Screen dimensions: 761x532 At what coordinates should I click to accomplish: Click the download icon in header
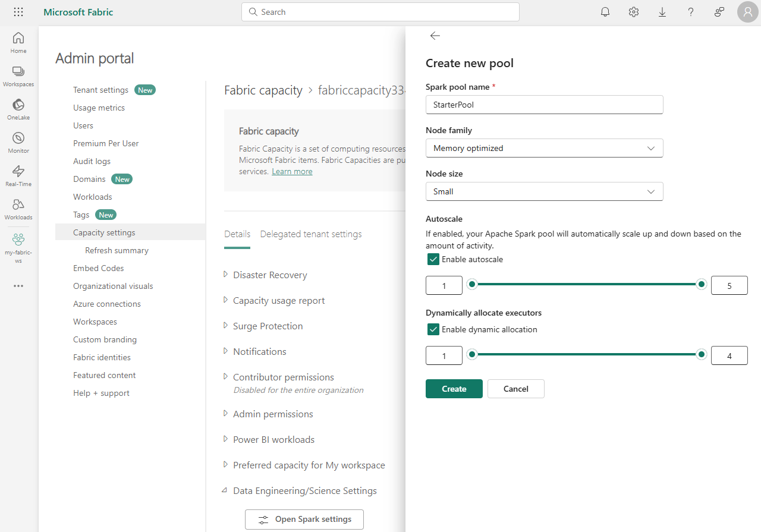662,12
